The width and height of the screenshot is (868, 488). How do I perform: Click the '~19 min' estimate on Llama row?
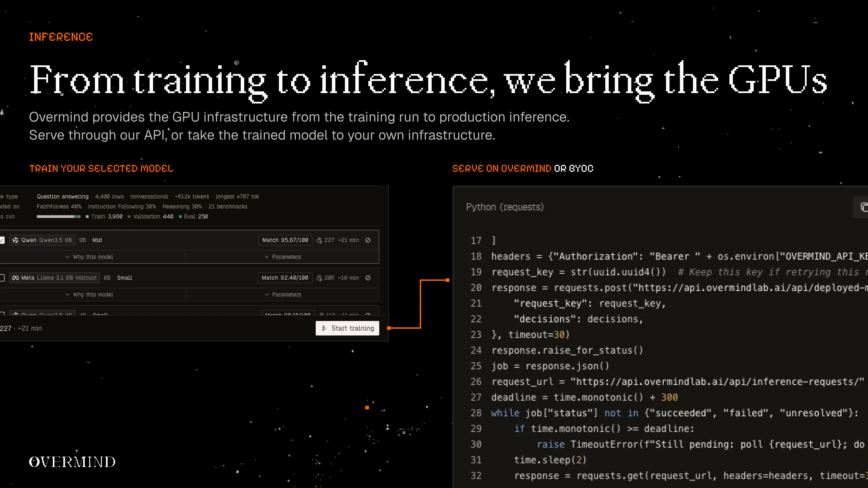tap(348, 278)
